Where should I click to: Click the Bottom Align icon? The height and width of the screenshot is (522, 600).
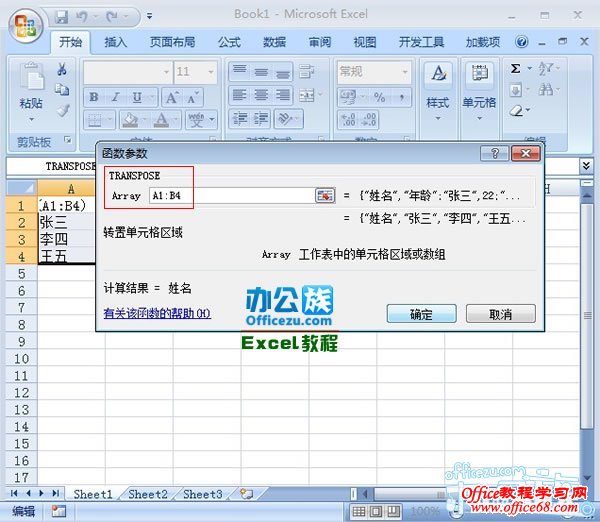pyautogui.click(x=283, y=72)
